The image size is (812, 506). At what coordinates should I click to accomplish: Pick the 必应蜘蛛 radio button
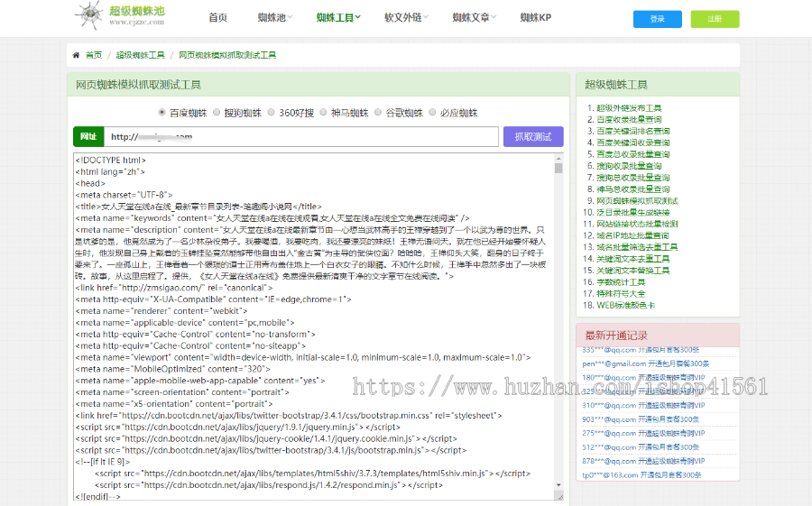tap(432, 113)
